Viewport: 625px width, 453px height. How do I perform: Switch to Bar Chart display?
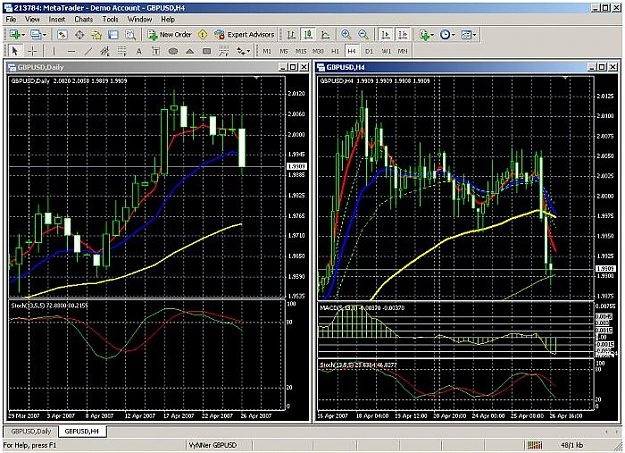(291, 35)
